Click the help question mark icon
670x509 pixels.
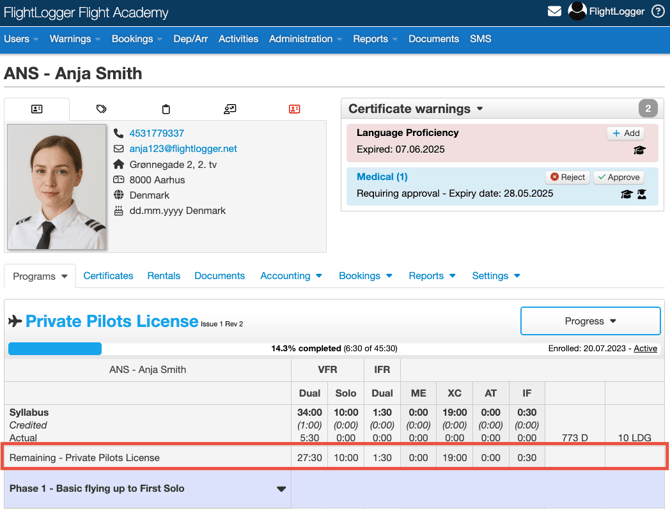click(x=658, y=12)
